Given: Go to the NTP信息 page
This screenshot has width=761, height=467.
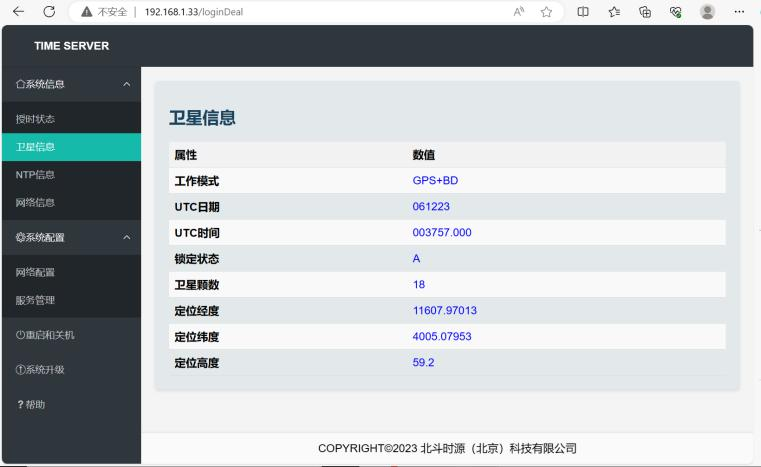Looking at the screenshot, I should tap(35, 175).
